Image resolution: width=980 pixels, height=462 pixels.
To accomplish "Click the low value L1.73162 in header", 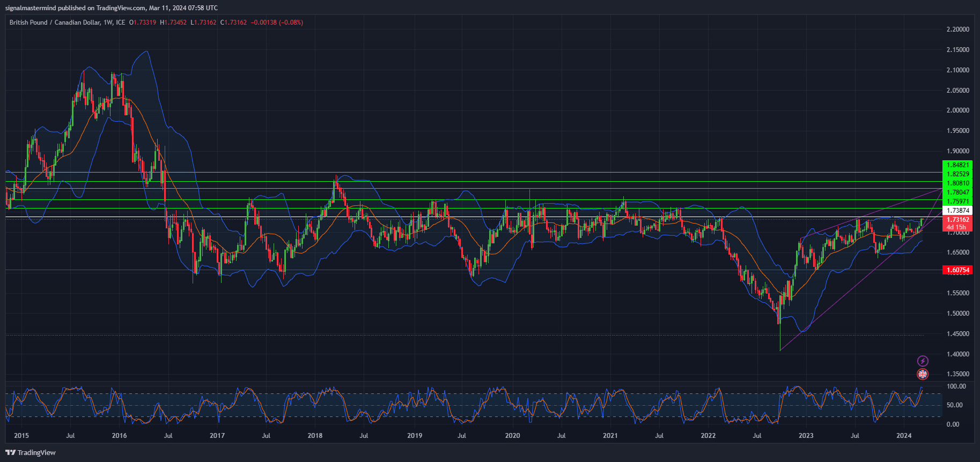I will [203, 23].
